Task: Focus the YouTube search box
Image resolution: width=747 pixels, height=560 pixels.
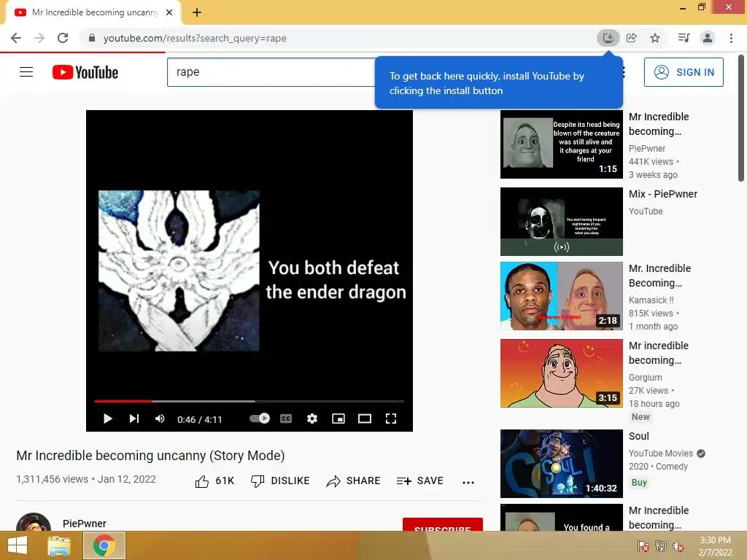Action: [x=271, y=72]
